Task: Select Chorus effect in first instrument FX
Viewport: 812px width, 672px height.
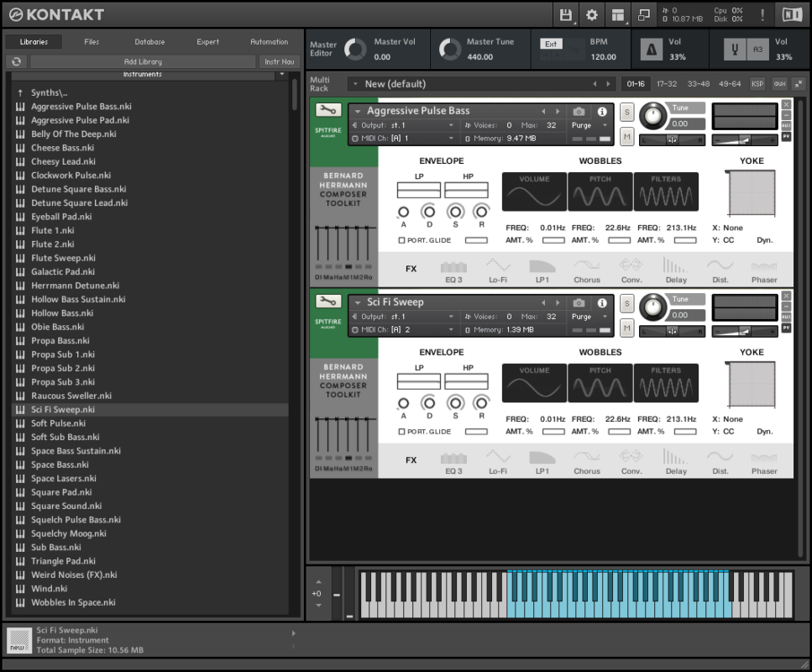Action: click(x=586, y=269)
